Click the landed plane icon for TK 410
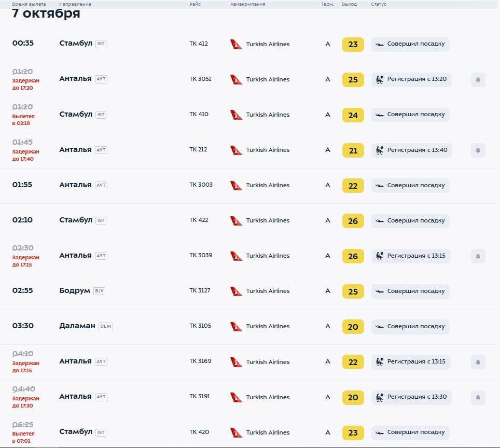Screen dimensions: 500x448 [380, 115]
